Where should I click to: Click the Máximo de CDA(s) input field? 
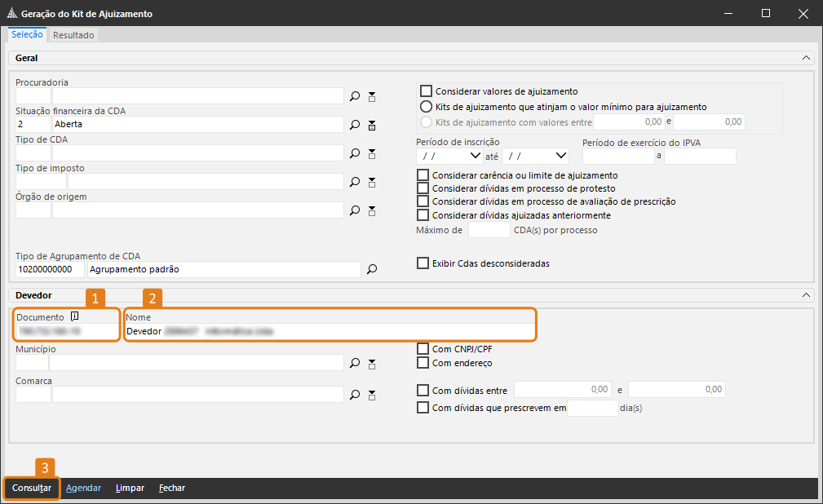pyautogui.click(x=489, y=230)
